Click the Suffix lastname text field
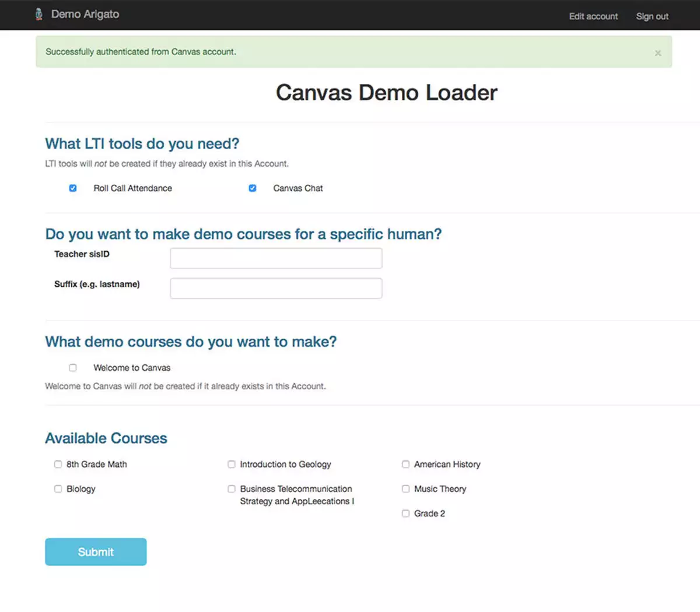This screenshot has height=612, width=700. pos(276,289)
